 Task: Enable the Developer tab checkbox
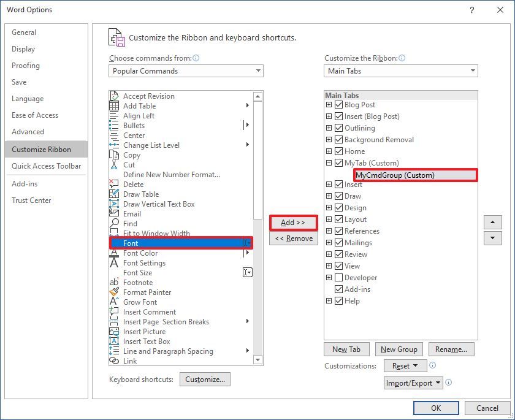pos(338,277)
